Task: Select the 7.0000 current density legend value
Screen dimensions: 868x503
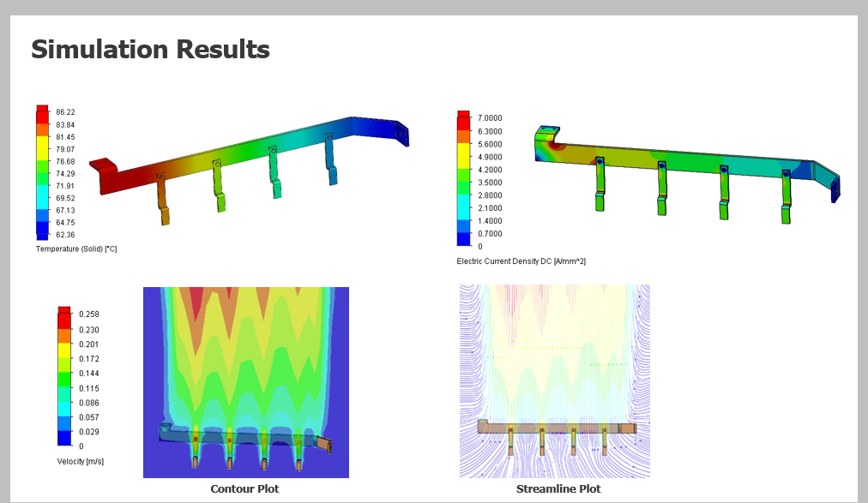Action: (490, 118)
